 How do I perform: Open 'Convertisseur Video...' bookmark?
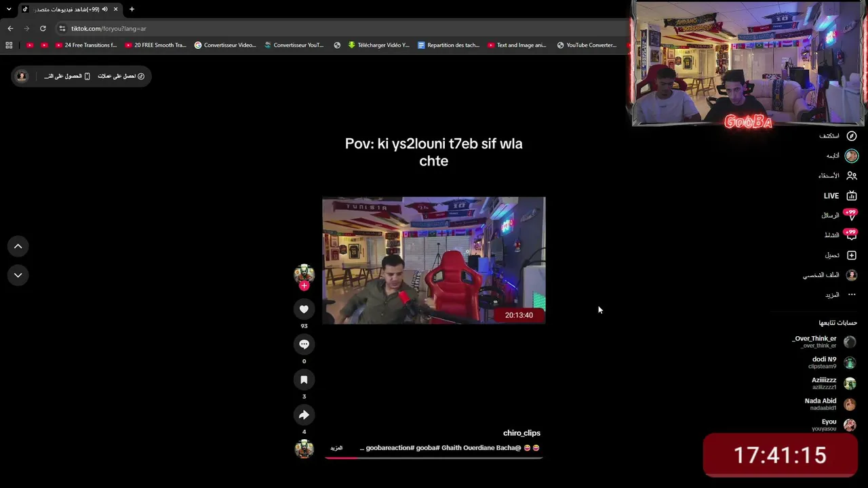click(225, 45)
